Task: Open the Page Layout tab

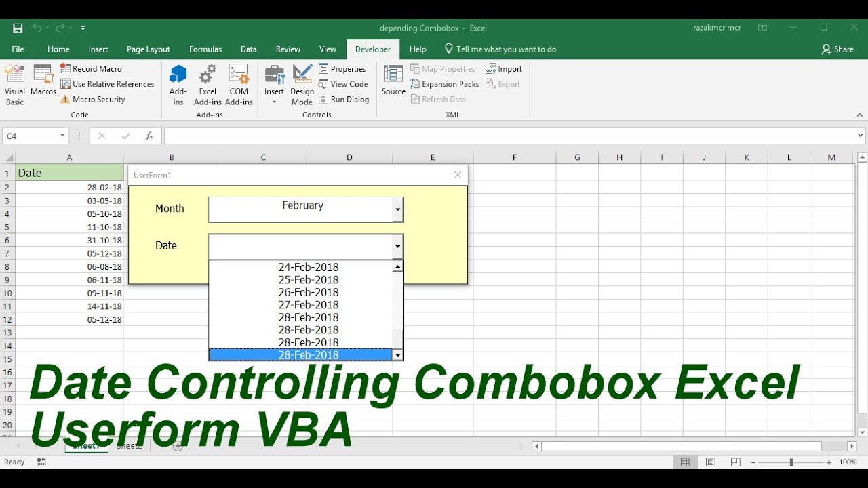Action: coord(149,49)
